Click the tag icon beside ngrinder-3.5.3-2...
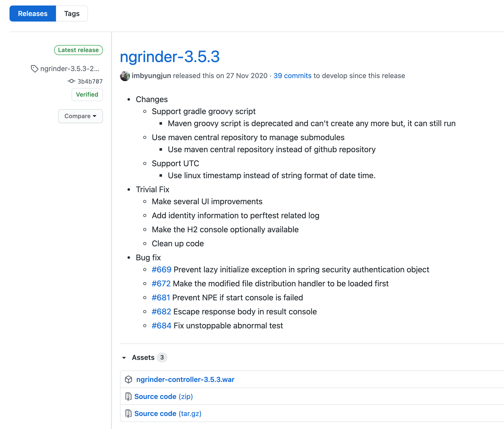The height and width of the screenshot is (429, 504). [x=34, y=69]
